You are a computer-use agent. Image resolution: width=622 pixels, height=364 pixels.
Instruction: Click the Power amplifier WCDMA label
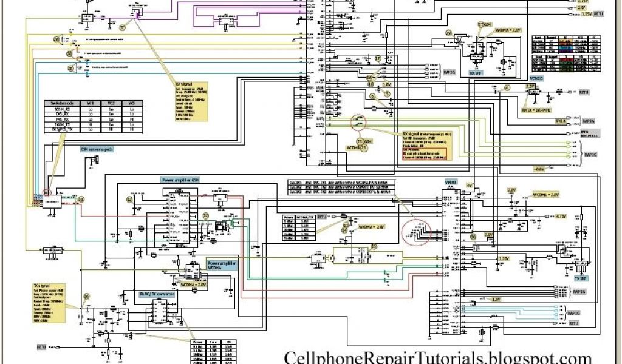pos(221,265)
